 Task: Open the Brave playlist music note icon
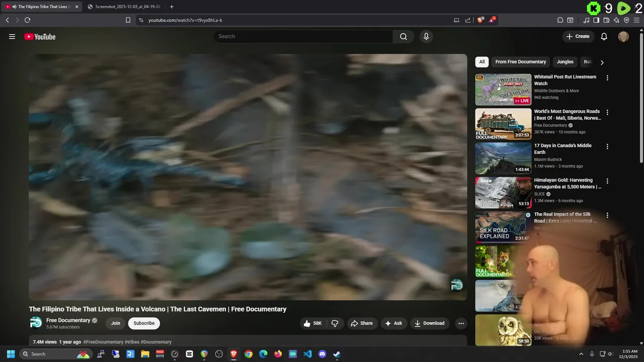pyautogui.click(x=586, y=20)
